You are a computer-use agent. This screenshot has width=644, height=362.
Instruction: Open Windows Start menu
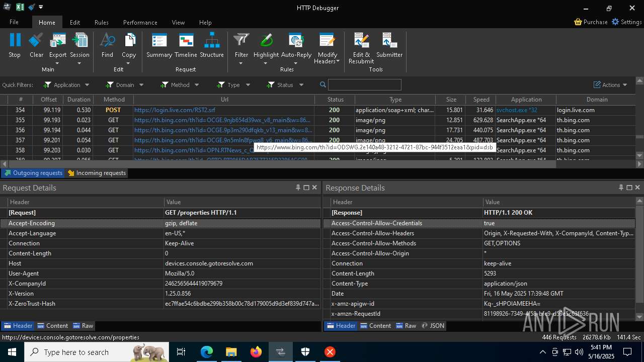point(12,352)
